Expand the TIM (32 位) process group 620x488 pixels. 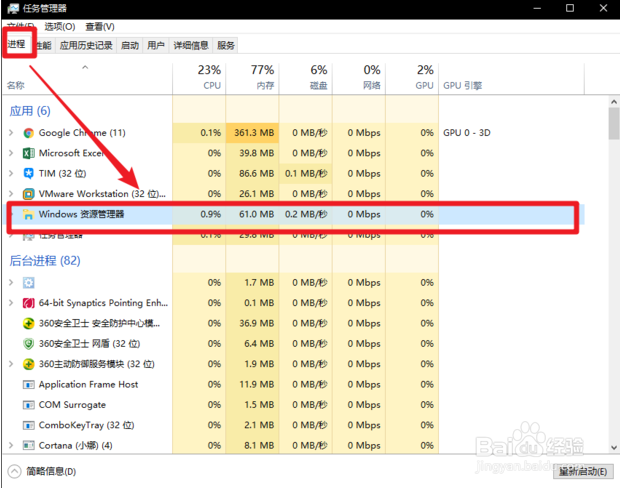pyautogui.click(x=11, y=173)
